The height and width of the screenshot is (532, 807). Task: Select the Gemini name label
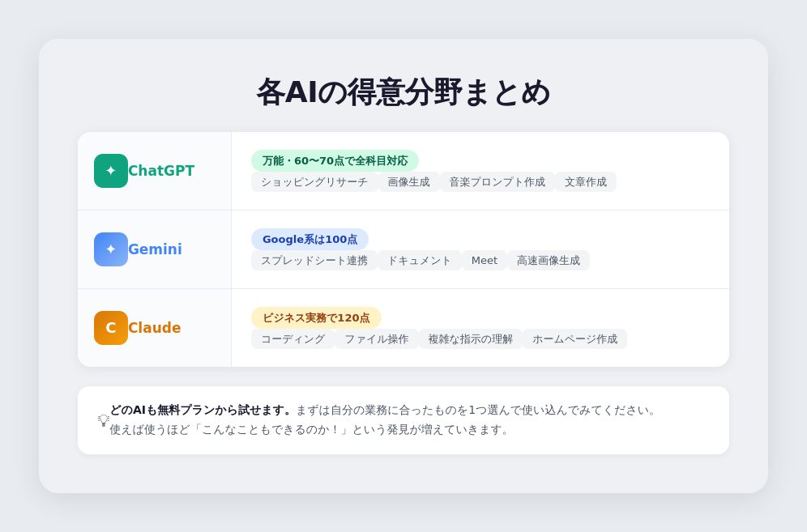click(155, 249)
